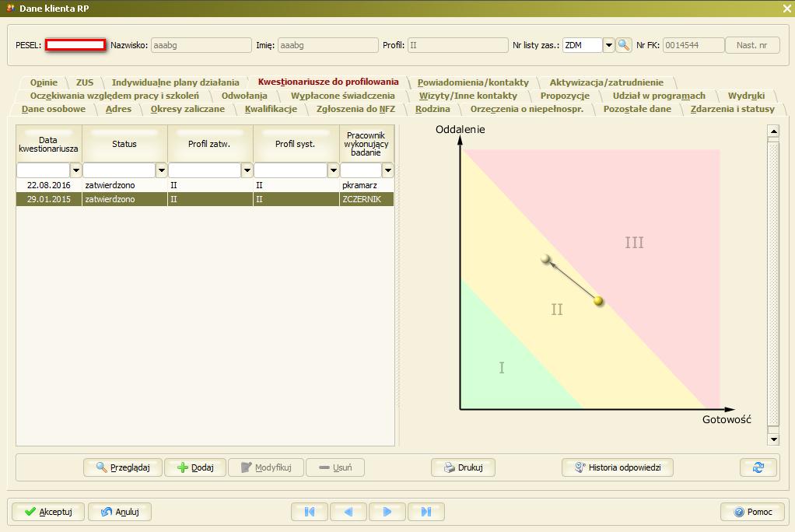
Task: Click the chart scrollbar up arrow
Action: coord(773,132)
